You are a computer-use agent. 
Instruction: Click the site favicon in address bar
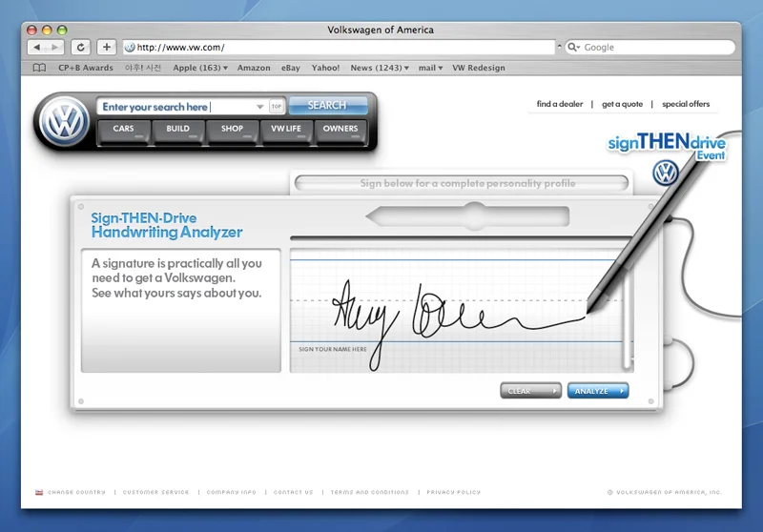click(x=130, y=47)
